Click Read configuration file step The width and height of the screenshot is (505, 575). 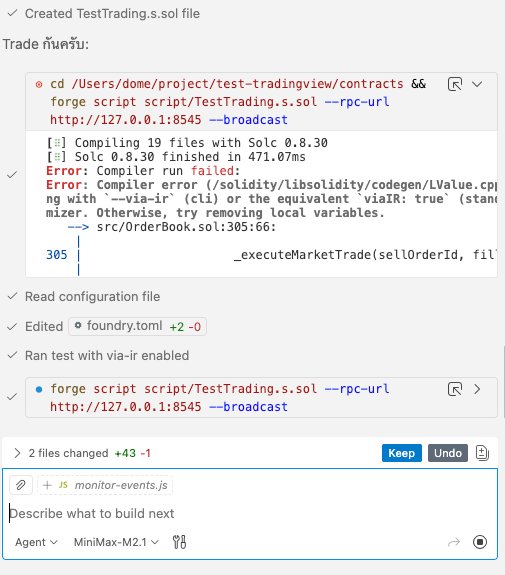(92, 296)
